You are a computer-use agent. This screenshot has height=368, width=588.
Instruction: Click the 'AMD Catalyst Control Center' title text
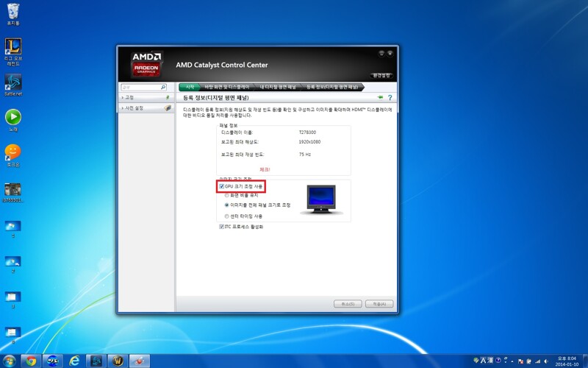(x=222, y=65)
